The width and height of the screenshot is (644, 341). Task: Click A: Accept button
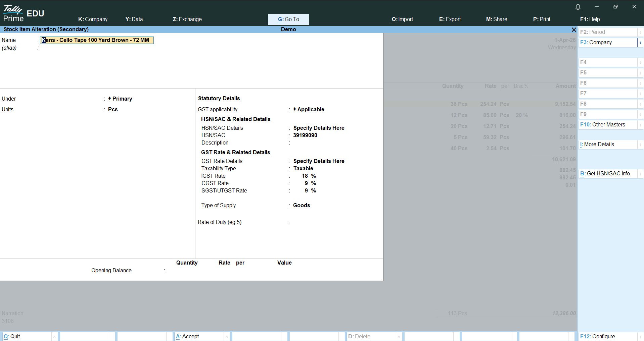199,336
